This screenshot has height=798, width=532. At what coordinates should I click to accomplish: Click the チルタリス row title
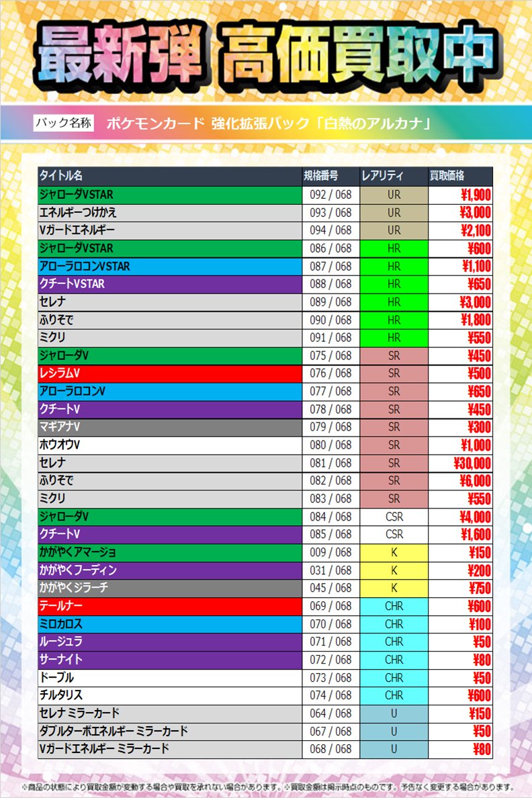click(x=60, y=695)
